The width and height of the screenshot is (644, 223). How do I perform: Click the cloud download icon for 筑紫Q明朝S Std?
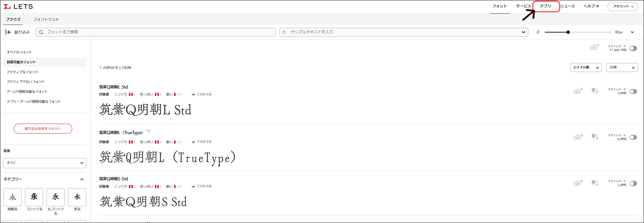tap(577, 183)
